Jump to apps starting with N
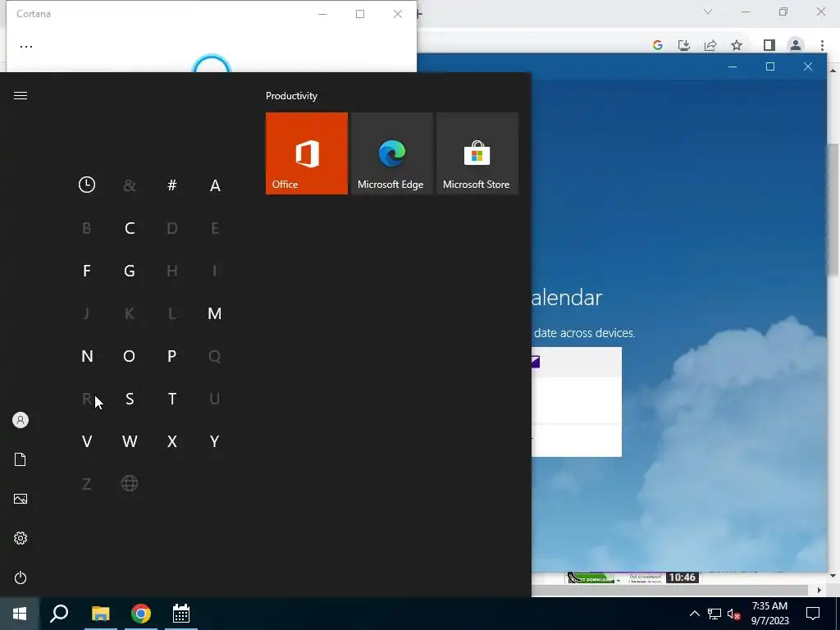Viewport: 840px width, 630px height. pyautogui.click(x=87, y=356)
